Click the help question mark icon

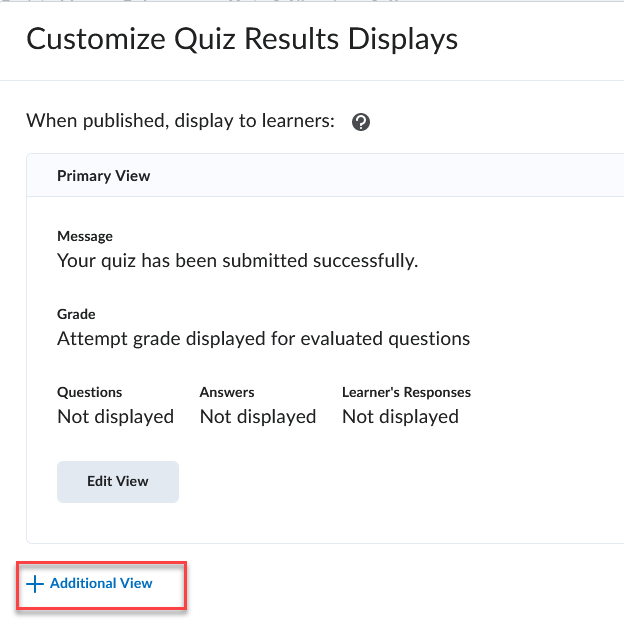coord(361,122)
